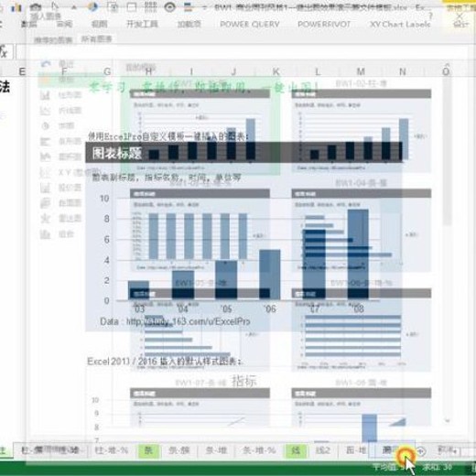Screen dimensions: 476x476
Task: Switch to sheet tab 柱-堆-%
Action: tap(112, 450)
